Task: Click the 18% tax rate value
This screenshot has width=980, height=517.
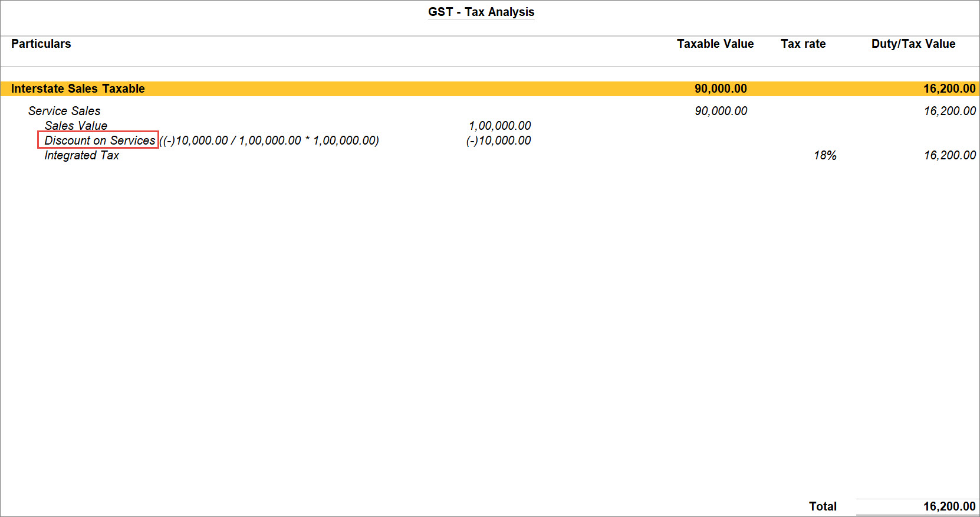Action: point(825,155)
